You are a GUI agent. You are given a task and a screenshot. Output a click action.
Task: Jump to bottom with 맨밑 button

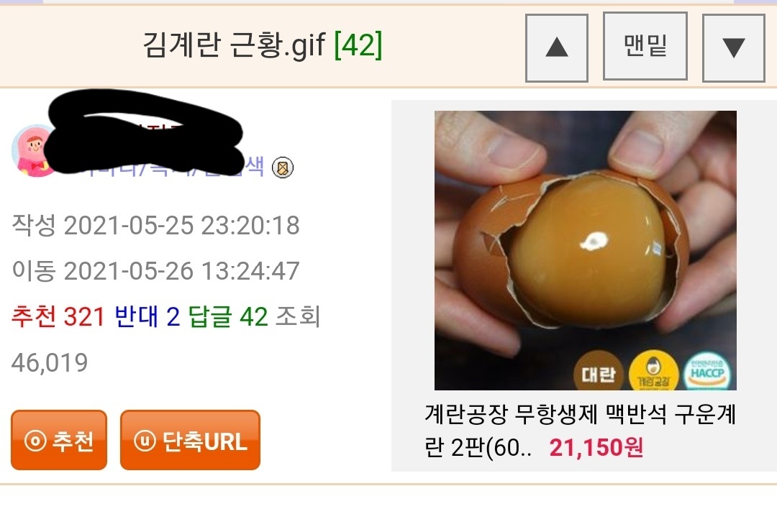[x=645, y=46]
